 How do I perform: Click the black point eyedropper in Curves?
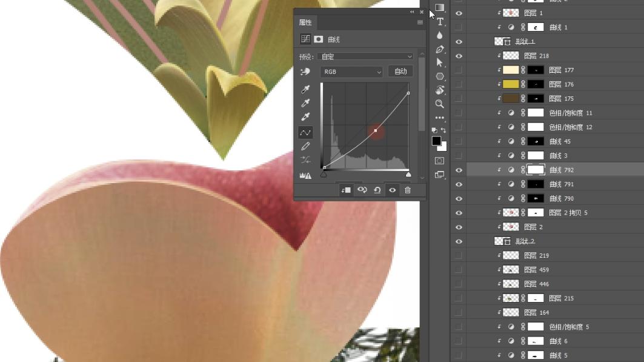point(305,89)
